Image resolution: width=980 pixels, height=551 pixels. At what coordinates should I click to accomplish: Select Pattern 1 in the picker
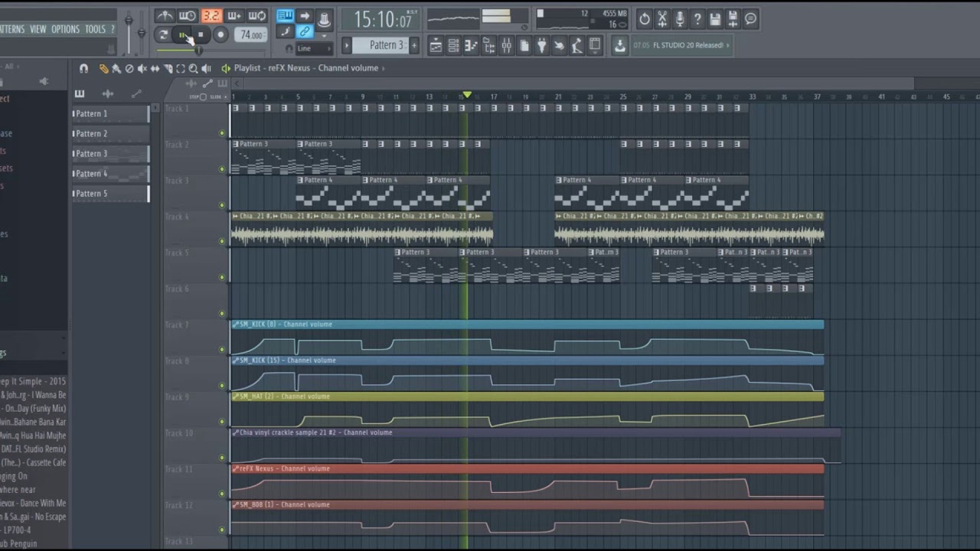point(110,113)
